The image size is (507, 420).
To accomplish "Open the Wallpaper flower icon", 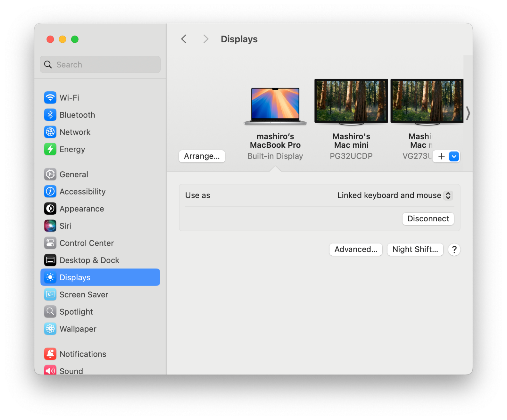I will 50,329.
